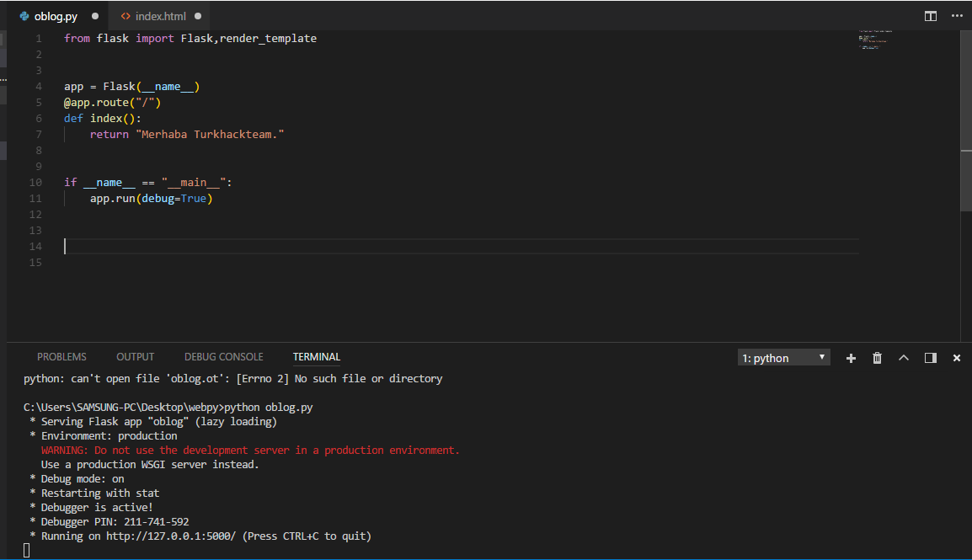Maximize the panel with the chevron up icon
Screen dimensions: 972x560
tap(904, 358)
